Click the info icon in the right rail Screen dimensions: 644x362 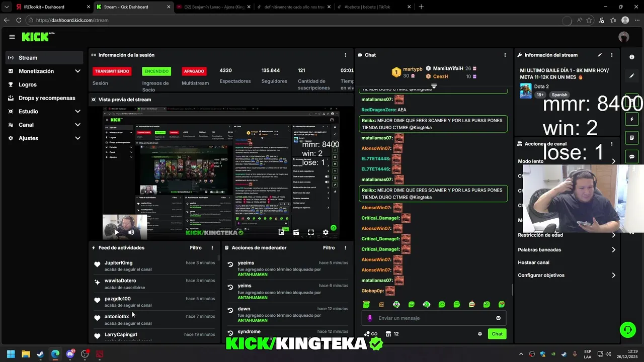[x=632, y=57]
